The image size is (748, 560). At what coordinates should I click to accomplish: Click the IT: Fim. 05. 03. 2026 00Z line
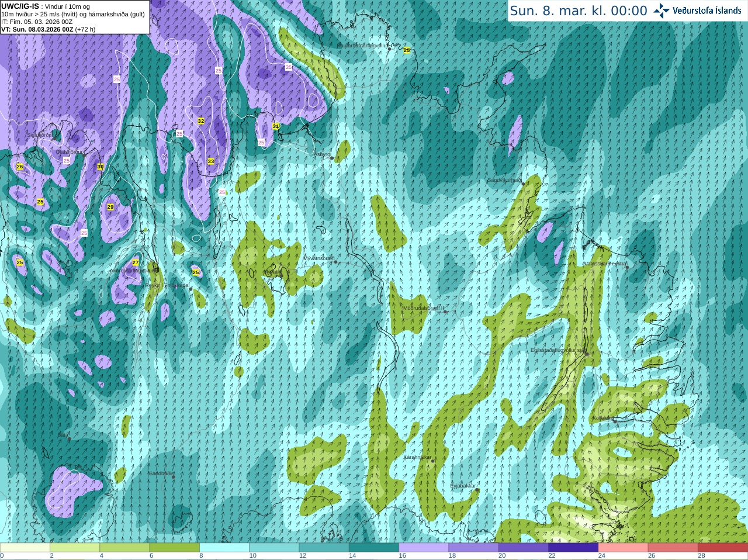(x=37, y=22)
